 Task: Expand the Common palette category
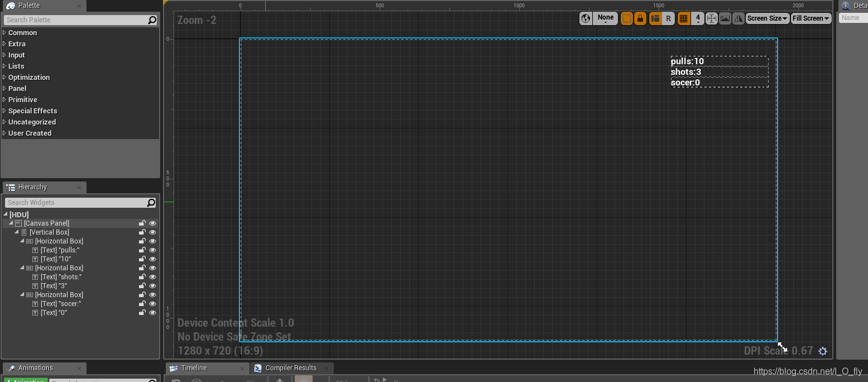tap(4, 32)
